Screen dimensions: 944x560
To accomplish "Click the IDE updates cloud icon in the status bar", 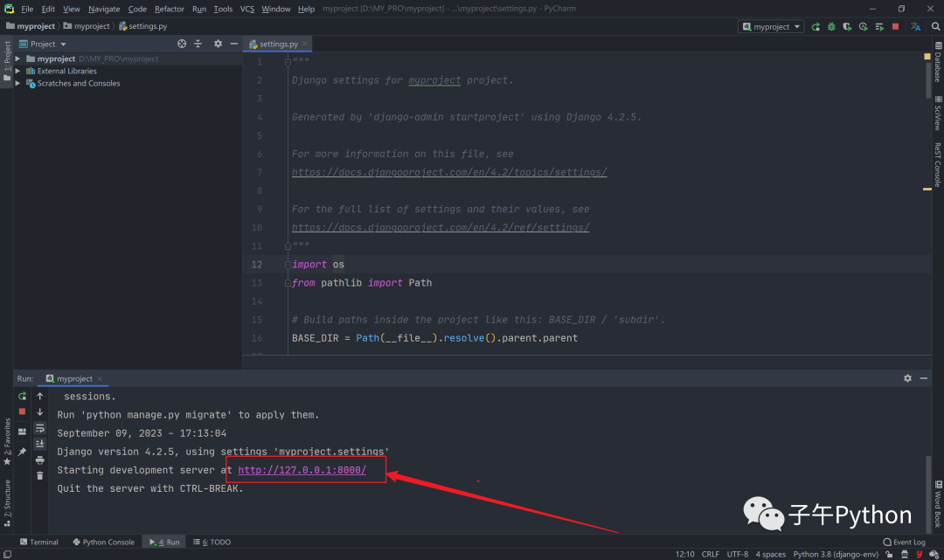I will (934, 555).
